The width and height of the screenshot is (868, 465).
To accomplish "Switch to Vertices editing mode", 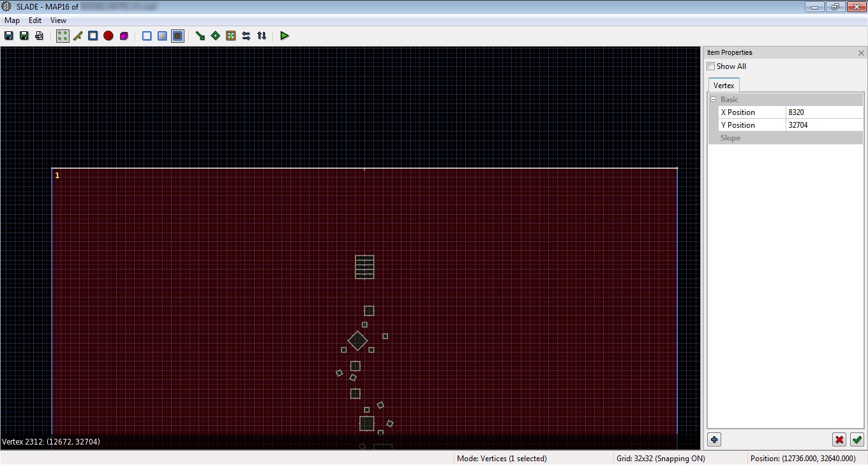I will click(63, 36).
